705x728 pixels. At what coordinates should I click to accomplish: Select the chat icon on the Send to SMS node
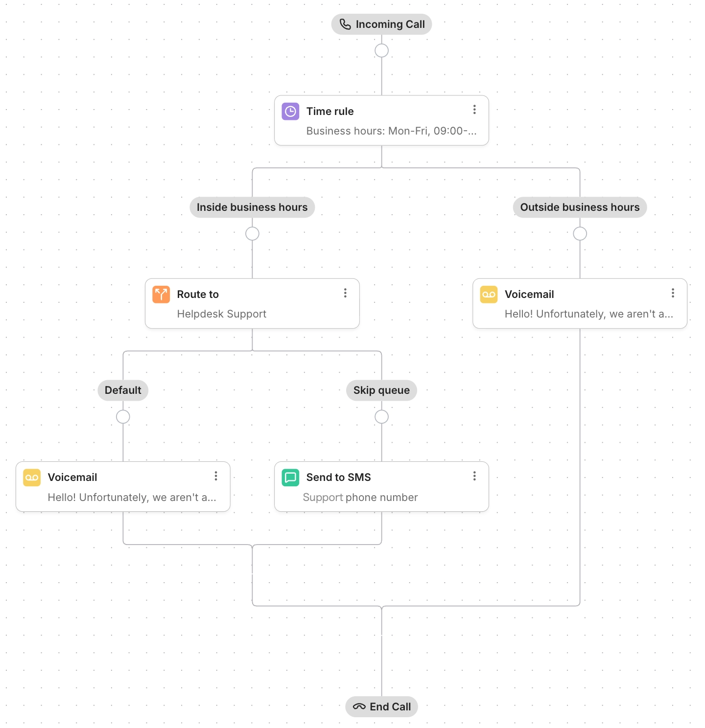290,477
